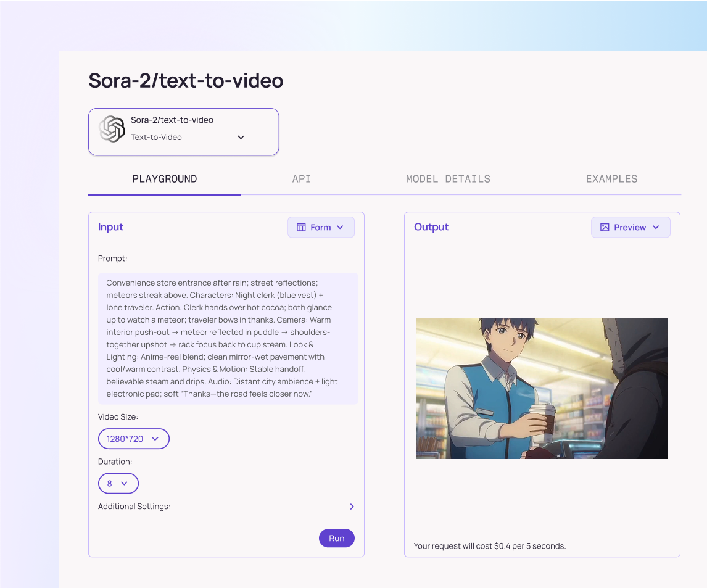Viewport: 707px width, 588px height.
Task: Open the MODEL DETAILS tab
Action: [x=448, y=179]
